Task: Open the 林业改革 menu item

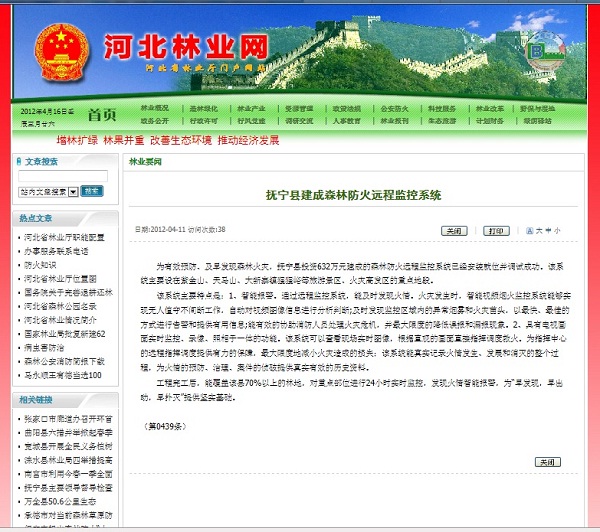Action: tap(490, 109)
